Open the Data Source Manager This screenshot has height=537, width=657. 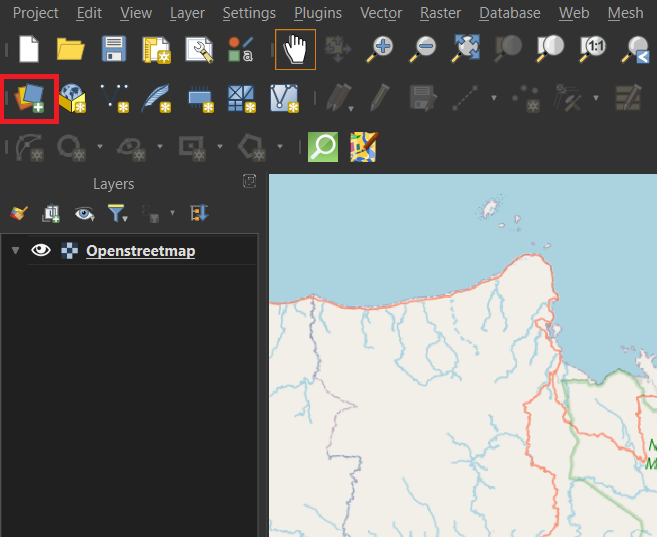[30, 98]
